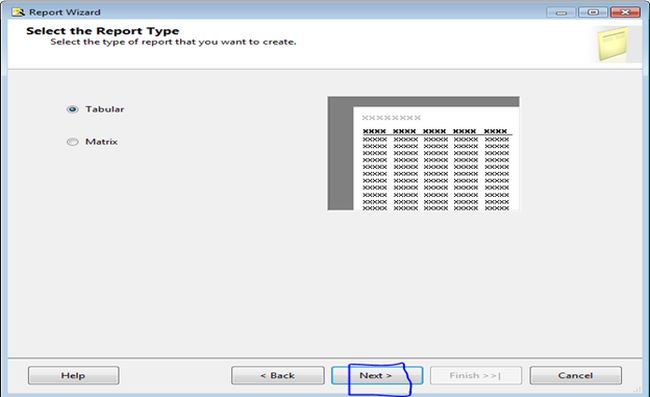
Task: Open Help for the wizard
Action: pos(73,375)
